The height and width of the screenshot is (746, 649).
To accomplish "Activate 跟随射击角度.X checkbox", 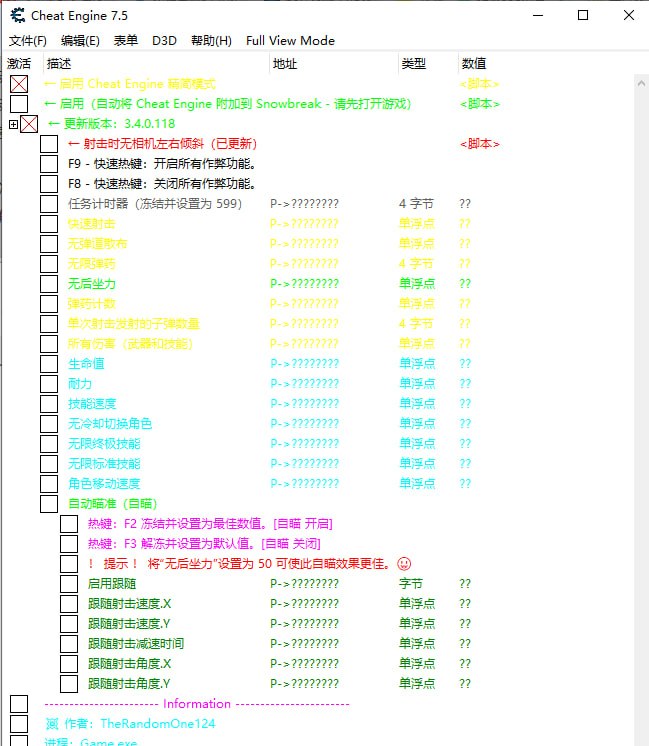I will click(69, 664).
